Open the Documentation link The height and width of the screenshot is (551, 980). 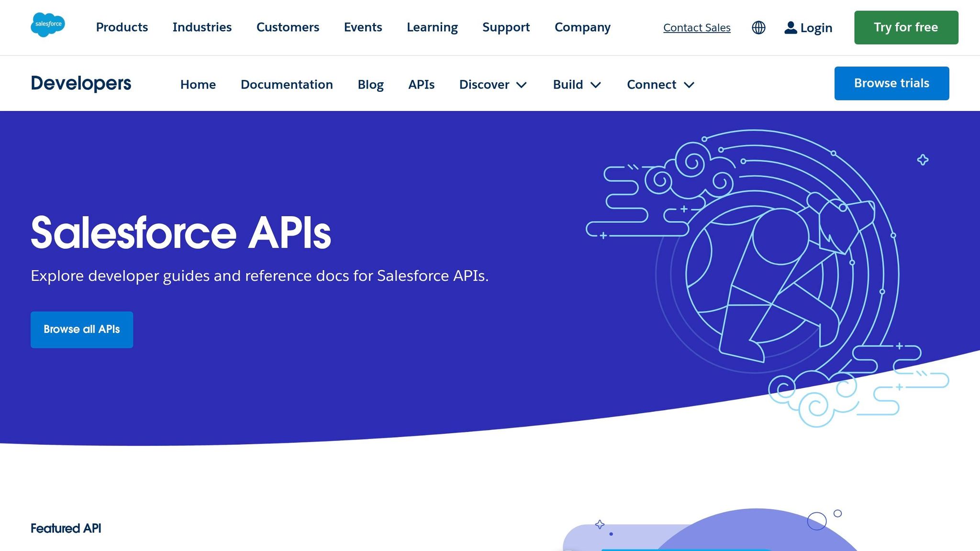coord(287,85)
